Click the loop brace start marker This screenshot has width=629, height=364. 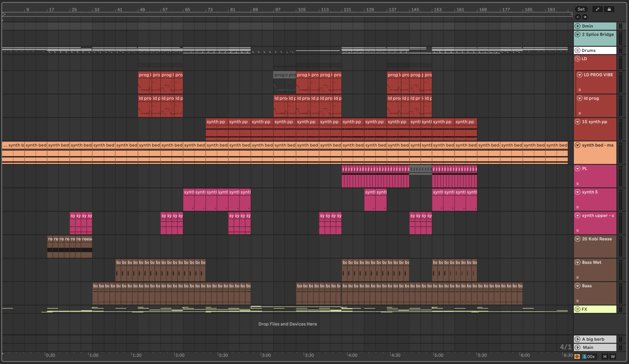pos(4,14)
